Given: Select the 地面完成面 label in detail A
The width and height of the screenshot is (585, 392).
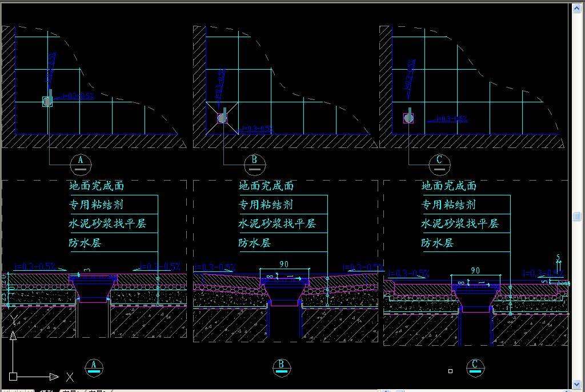Looking at the screenshot, I should (x=96, y=186).
